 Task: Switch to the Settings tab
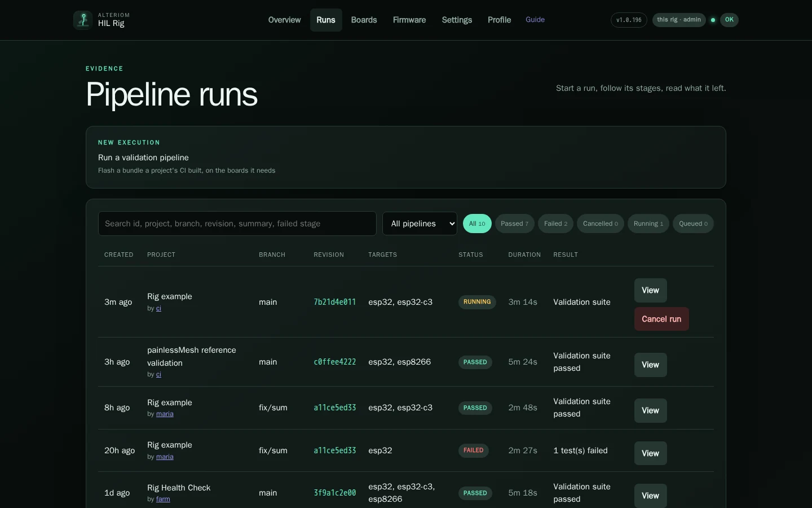pyautogui.click(x=457, y=20)
